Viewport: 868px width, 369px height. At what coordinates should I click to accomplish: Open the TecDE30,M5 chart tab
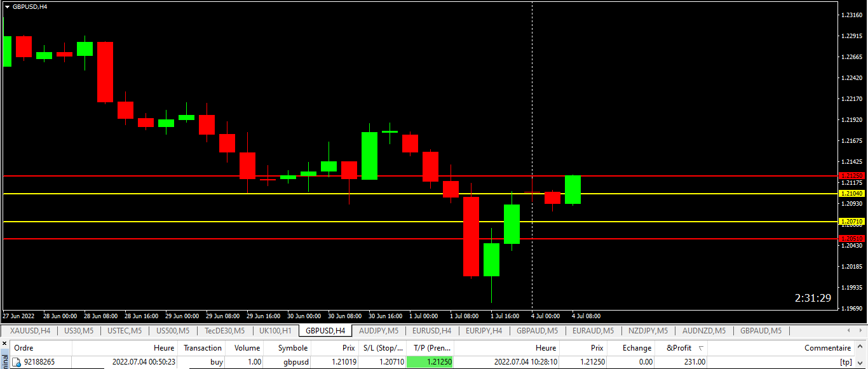point(224,330)
